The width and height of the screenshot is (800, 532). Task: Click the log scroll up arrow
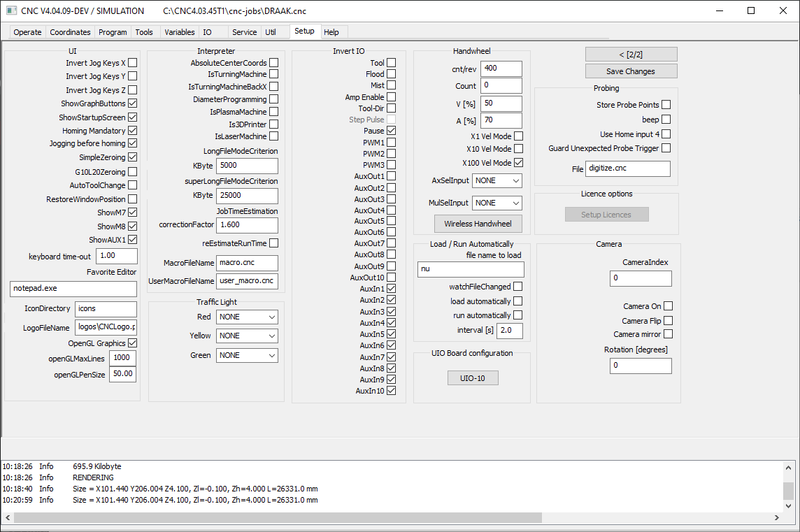click(x=788, y=467)
